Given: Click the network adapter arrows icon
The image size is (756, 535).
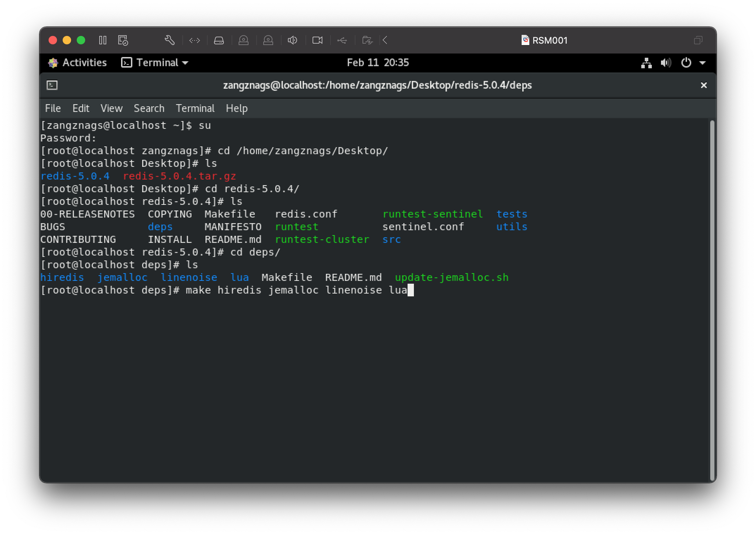Looking at the screenshot, I should pyautogui.click(x=195, y=40).
